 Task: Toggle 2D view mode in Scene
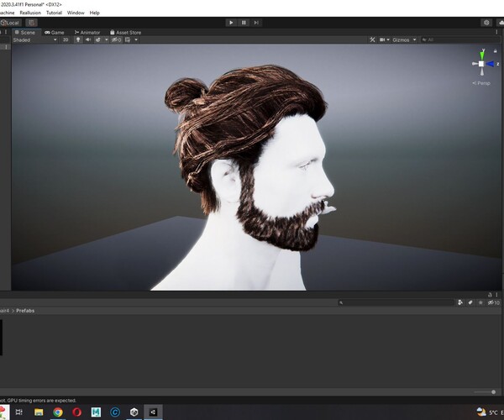[x=66, y=39]
